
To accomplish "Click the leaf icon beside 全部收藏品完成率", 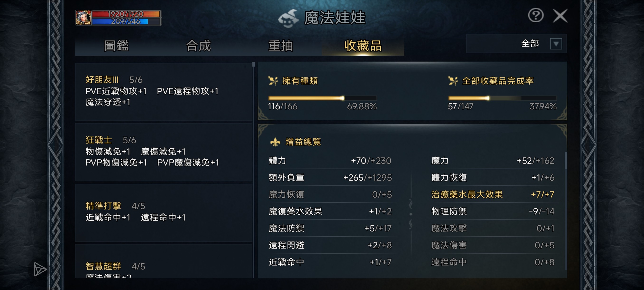I will [453, 81].
